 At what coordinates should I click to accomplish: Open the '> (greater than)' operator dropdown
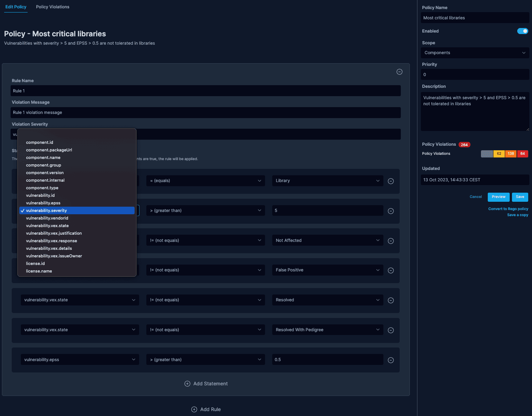[205, 210]
